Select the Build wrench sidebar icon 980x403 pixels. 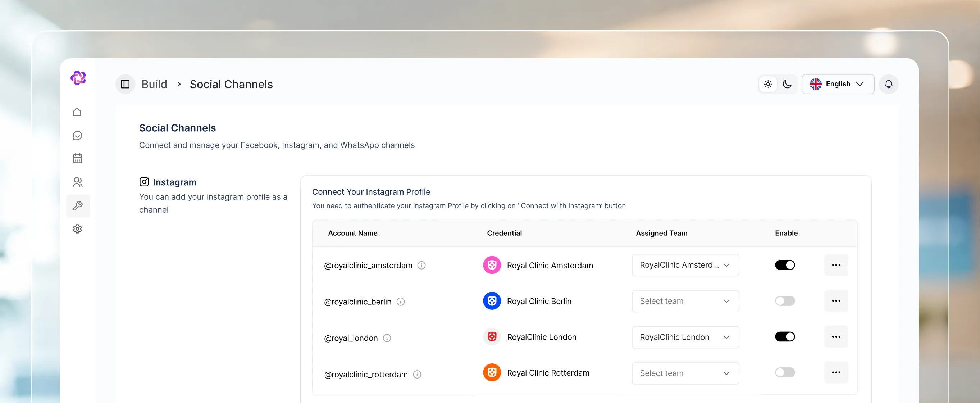click(78, 206)
